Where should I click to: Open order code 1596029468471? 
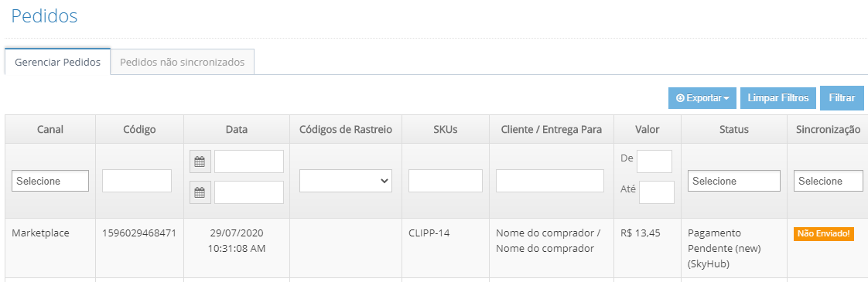pyautogui.click(x=139, y=233)
